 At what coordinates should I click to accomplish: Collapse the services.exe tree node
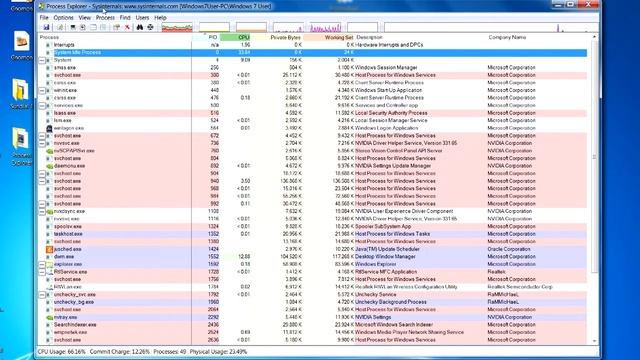[42, 106]
